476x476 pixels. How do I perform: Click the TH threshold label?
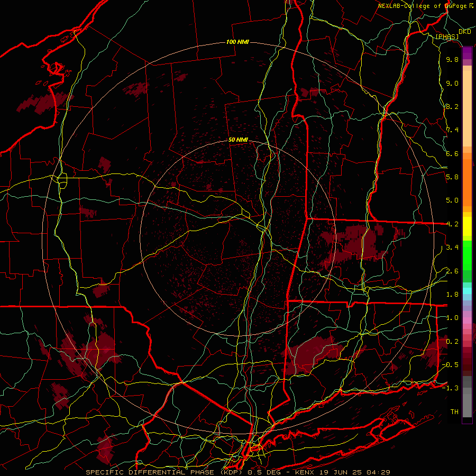[x=454, y=412]
